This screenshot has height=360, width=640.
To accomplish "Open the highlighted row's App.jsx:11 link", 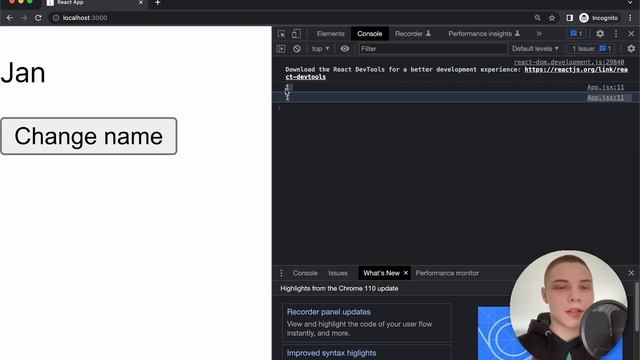I will 605,98.
